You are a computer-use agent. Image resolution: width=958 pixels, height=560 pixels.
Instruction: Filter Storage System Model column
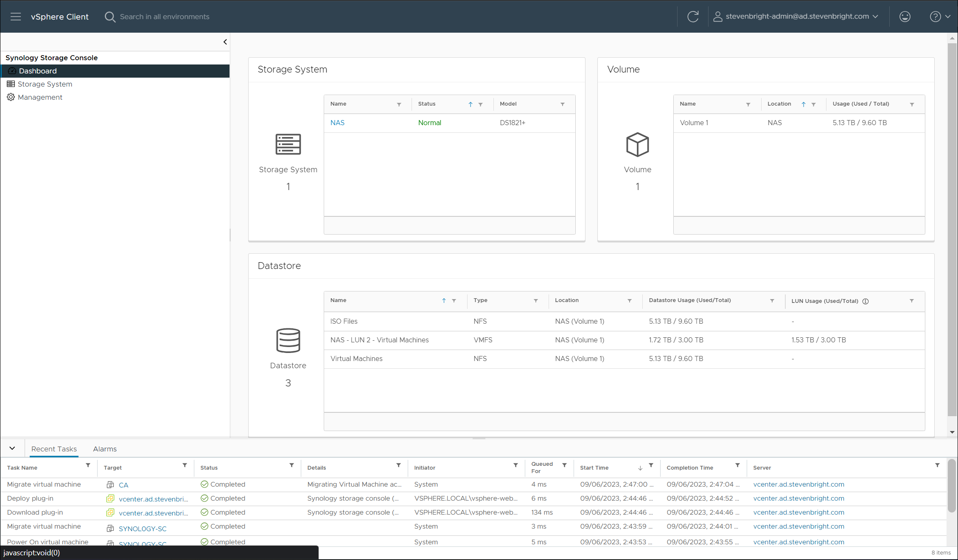tap(563, 104)
